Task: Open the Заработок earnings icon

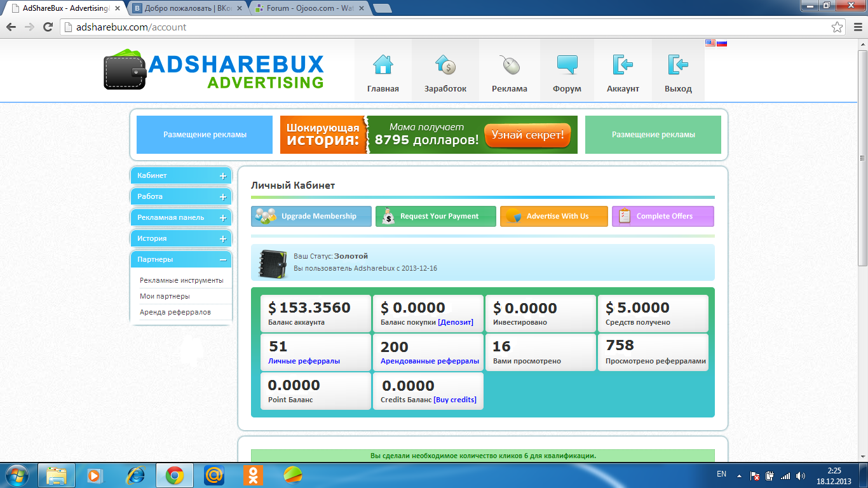Action: coord(445,65)
